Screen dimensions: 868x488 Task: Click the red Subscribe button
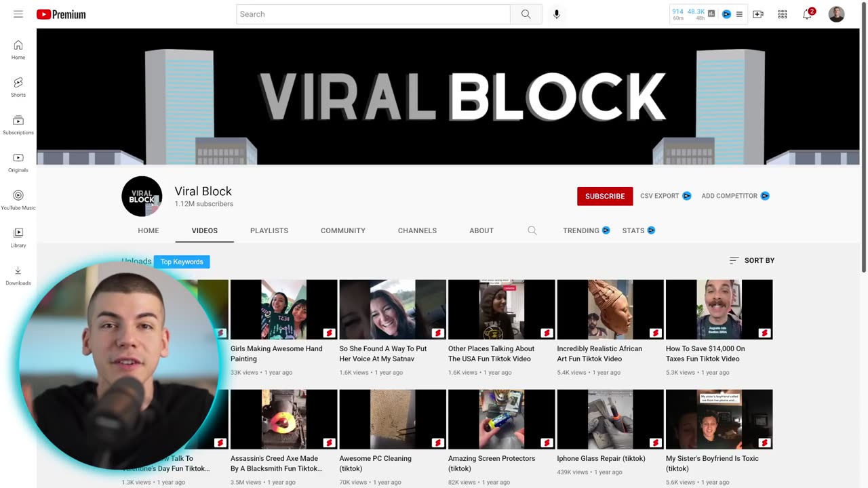[x=605, y=197]
